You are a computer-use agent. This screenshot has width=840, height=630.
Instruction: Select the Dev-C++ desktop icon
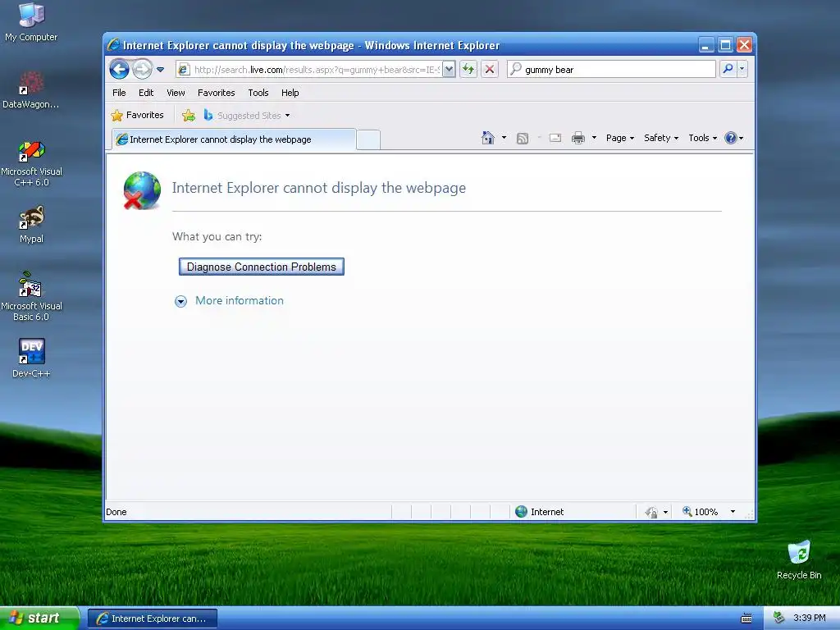tap(31, 358)
